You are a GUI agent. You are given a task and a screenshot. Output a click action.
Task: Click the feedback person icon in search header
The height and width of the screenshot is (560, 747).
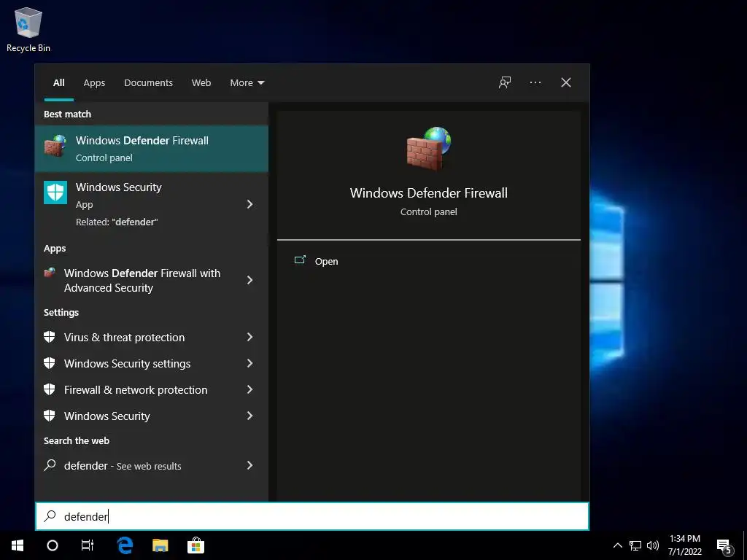505,82
